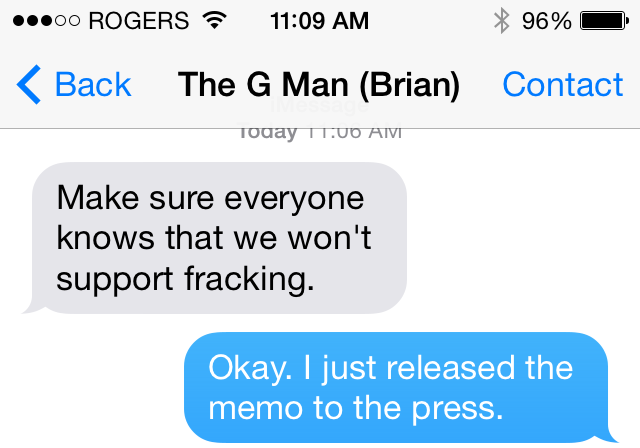Tap the cellular signal strength dots
This screenshot has height=448, width=640.
(x=46, y=21)
